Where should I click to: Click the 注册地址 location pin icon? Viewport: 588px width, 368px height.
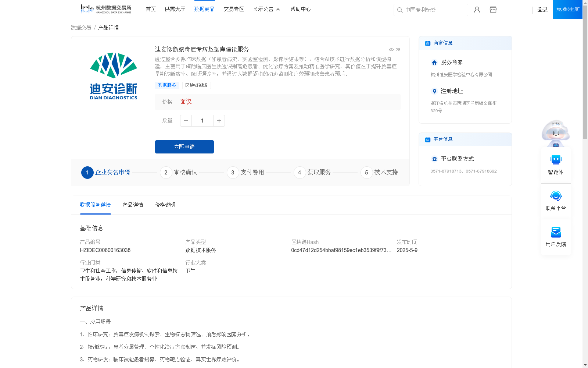click(x=434, y=91)
